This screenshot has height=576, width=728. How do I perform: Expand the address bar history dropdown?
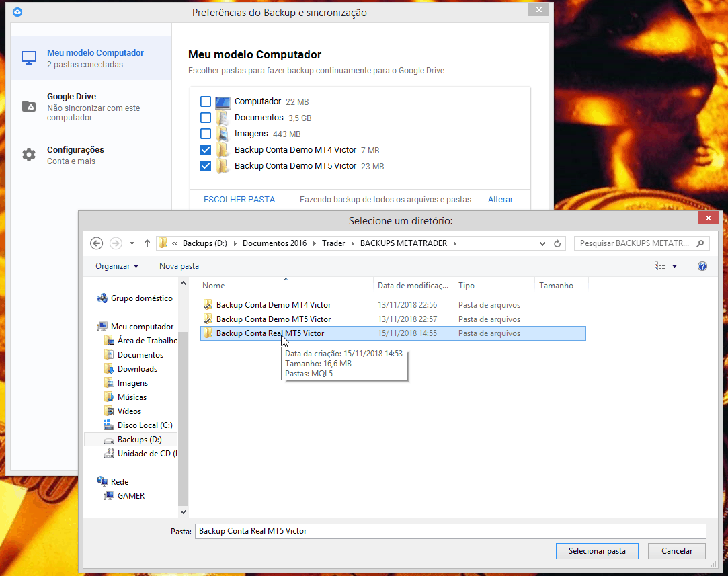(542, 243)
